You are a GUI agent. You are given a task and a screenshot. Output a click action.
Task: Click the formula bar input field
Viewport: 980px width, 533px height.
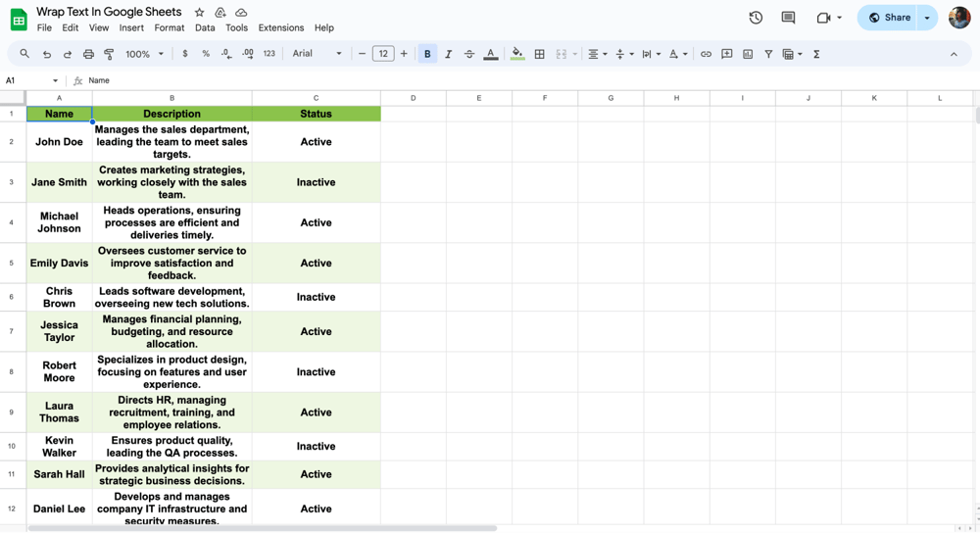pyautogui.click(x=490, y=80)
